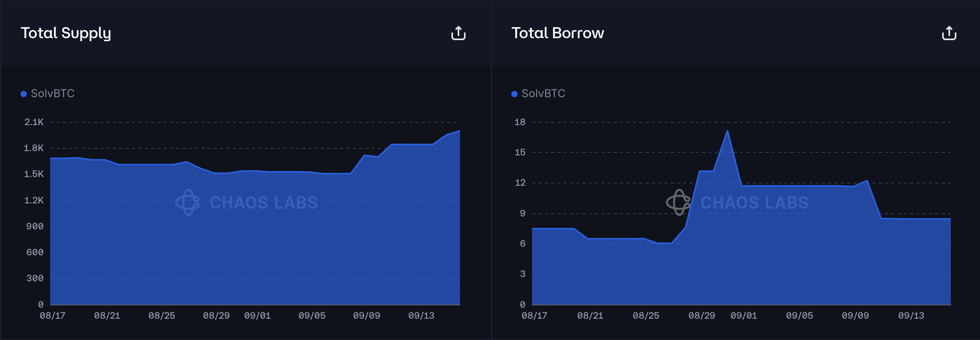
Task: Click the 18 y-axis label in Total Borrow
Action: (520, 122)
